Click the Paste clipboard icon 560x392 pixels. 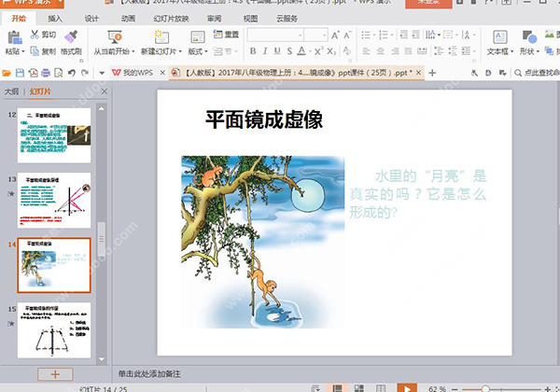pyautogui.click(x=15, y=37)
